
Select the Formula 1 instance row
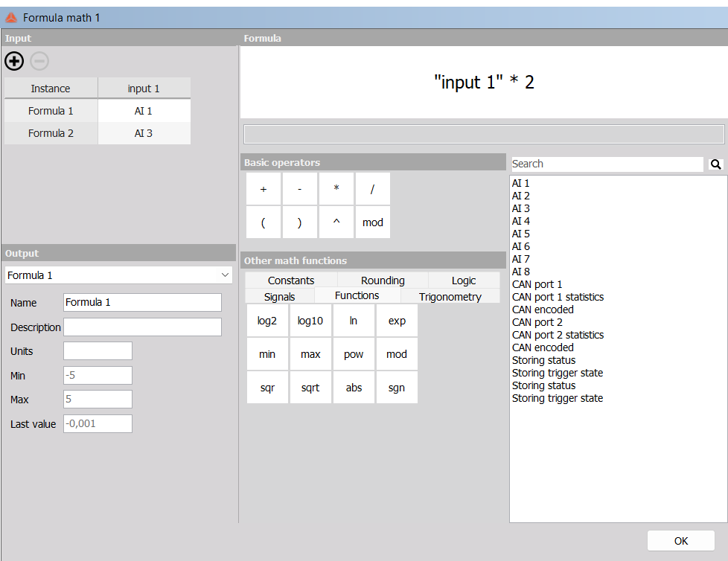click(x=51, y=111)
